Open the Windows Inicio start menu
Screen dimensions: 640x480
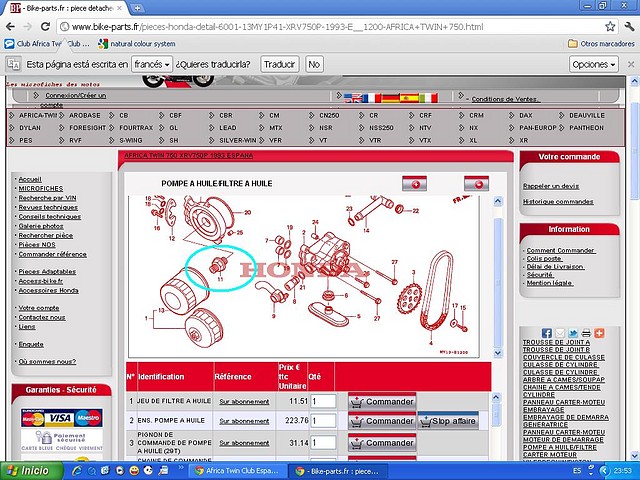(31, 471)
